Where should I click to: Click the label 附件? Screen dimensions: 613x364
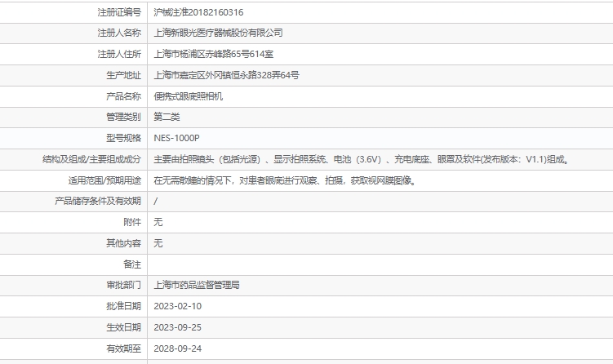132,222
